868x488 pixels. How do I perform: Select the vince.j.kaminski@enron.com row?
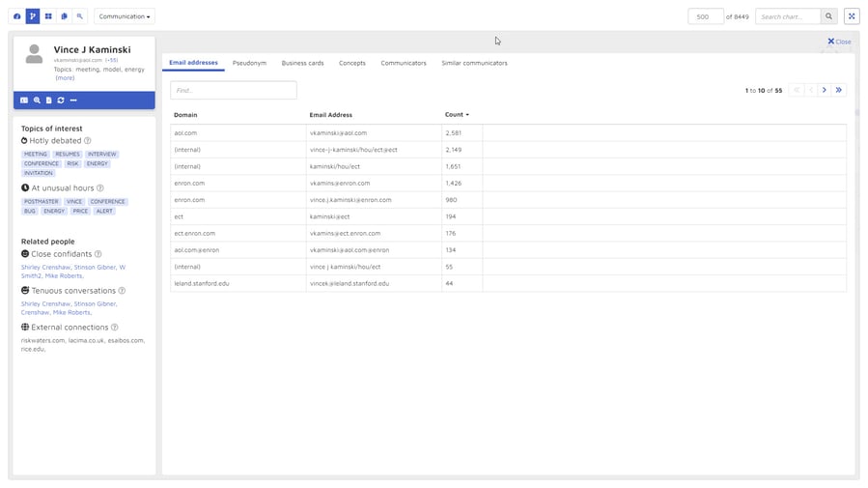[x=508, y=199]
